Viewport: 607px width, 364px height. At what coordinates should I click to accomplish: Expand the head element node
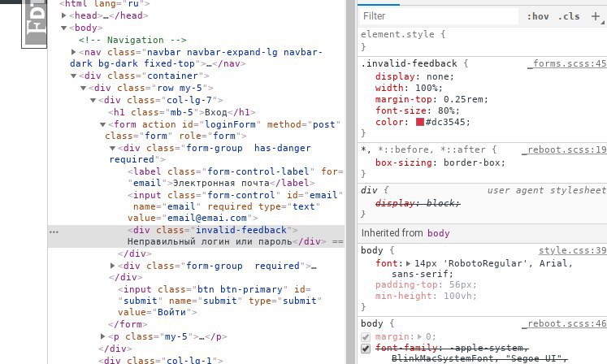(x=64, y=15)
